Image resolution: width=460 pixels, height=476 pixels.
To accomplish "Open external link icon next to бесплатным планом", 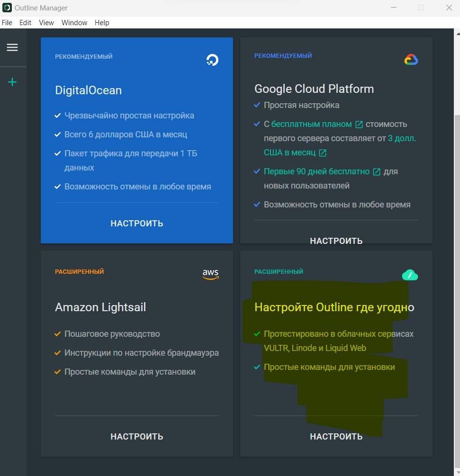I will tap(359, 125).
